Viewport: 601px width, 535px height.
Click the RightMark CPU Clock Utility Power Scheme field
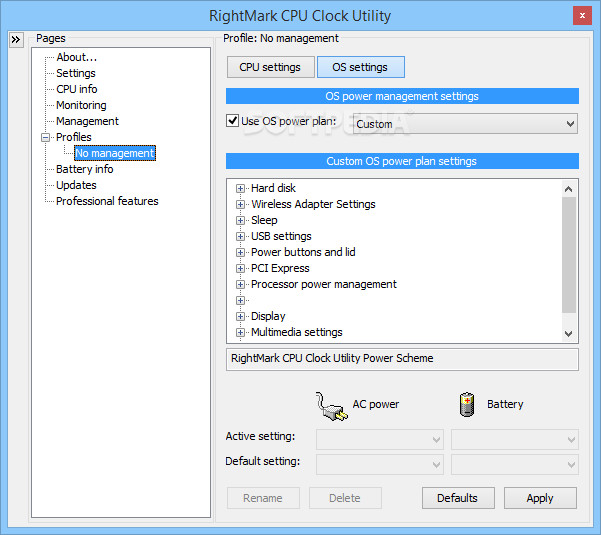pyautogui.click(x=402, y=359)
